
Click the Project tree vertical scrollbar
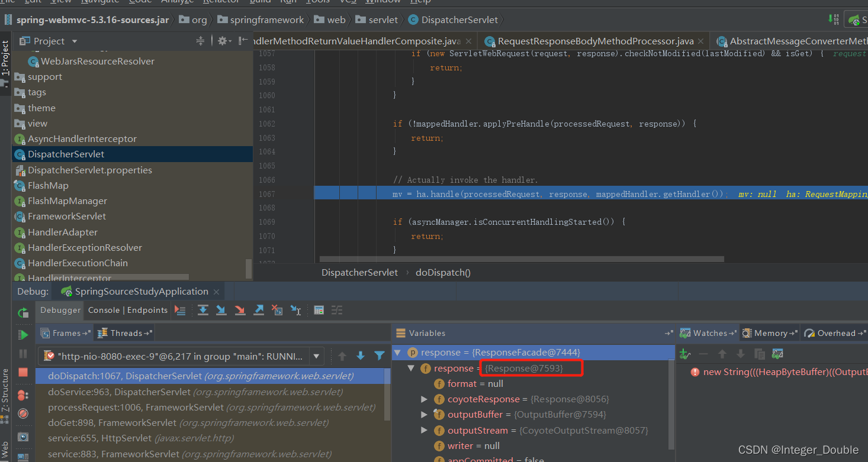(249, 268)
